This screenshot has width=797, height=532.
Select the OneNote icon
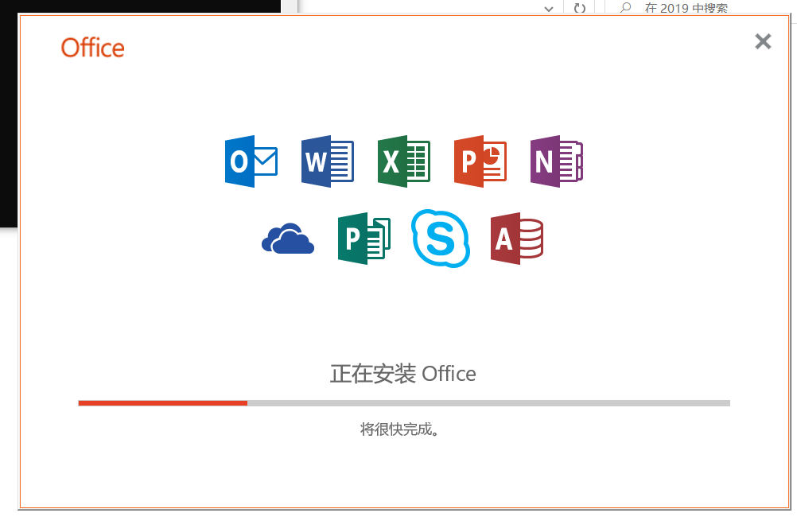pyautogui.click(x=556, y=161)
